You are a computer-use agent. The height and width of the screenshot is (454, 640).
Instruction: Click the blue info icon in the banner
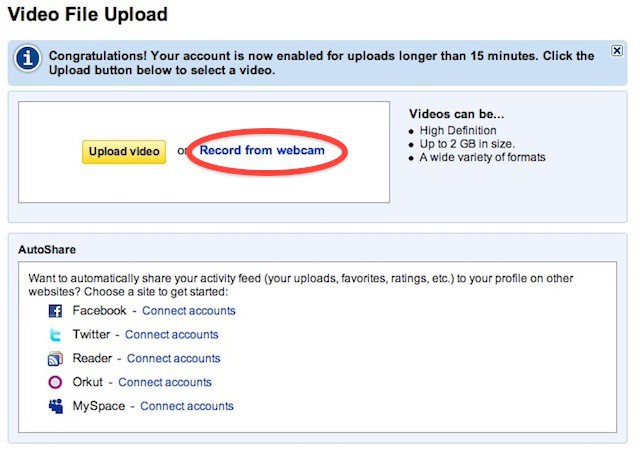coord(27,58)
